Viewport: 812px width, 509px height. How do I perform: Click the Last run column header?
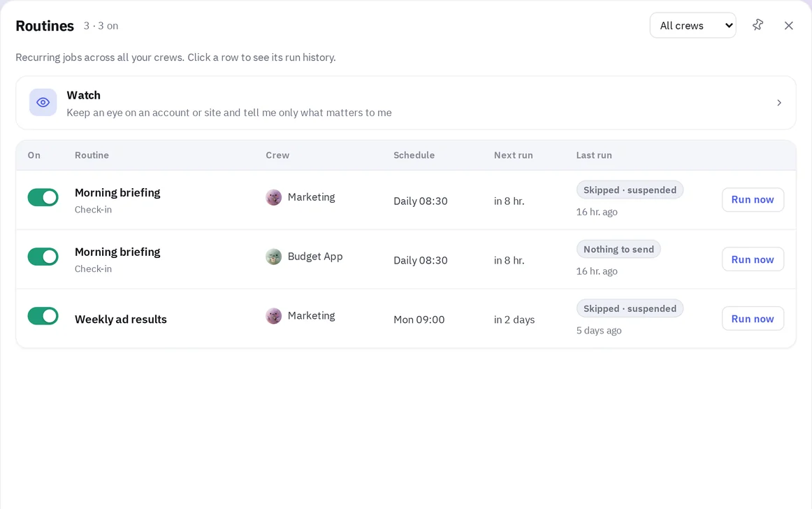[x=594, y=155]
